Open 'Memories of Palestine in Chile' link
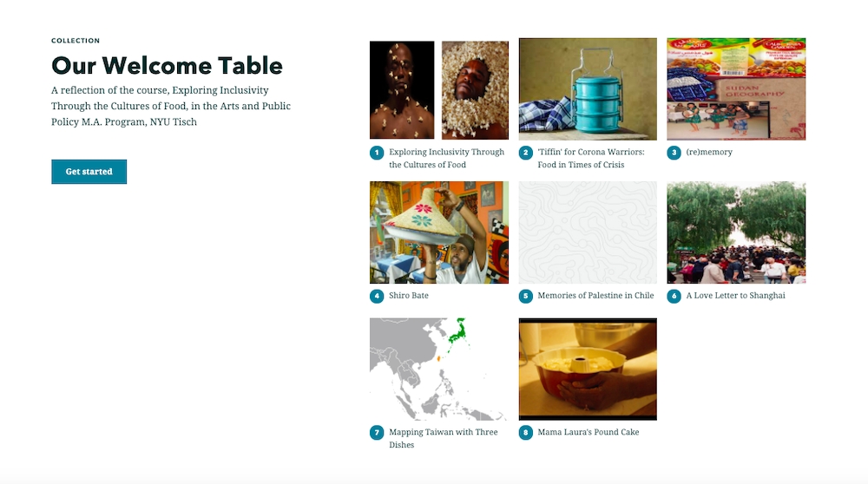This screenshot has height=484, width=868. click(595, 296)
